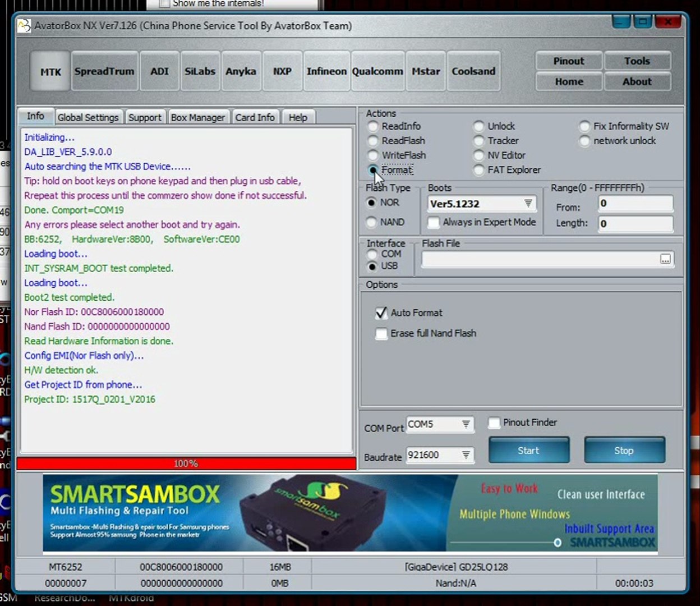This screenshot has height=606, width=700.
Task: Set flash type to NOR
Action: click(383, 203)
